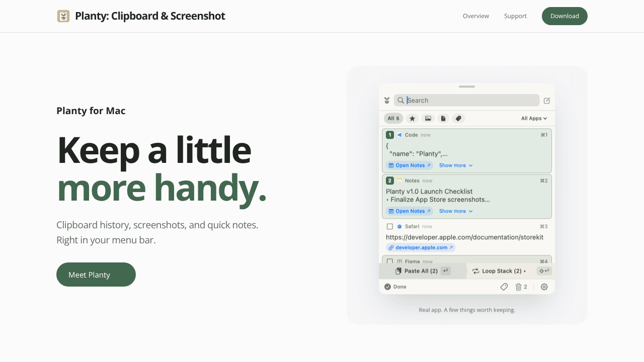Click the Meet Planty button
Image resolution: width=644 pixels, height=362 pixels.
(x=96, y=275)
